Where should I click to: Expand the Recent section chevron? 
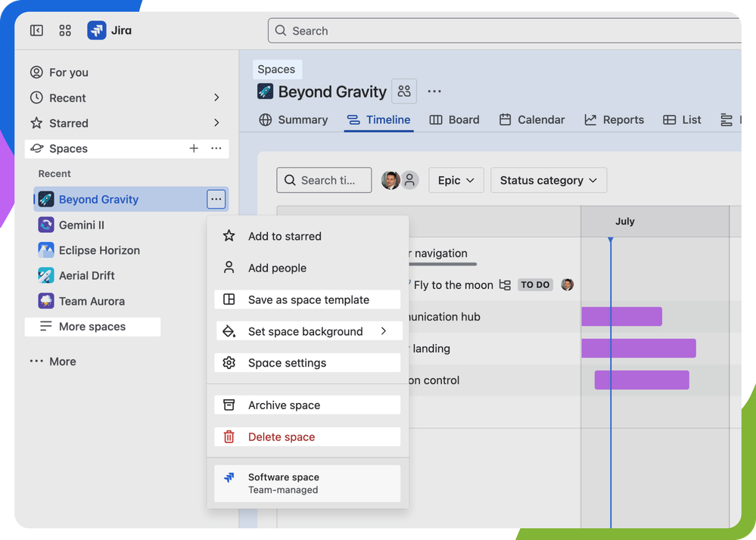click(x=216, y=98)
